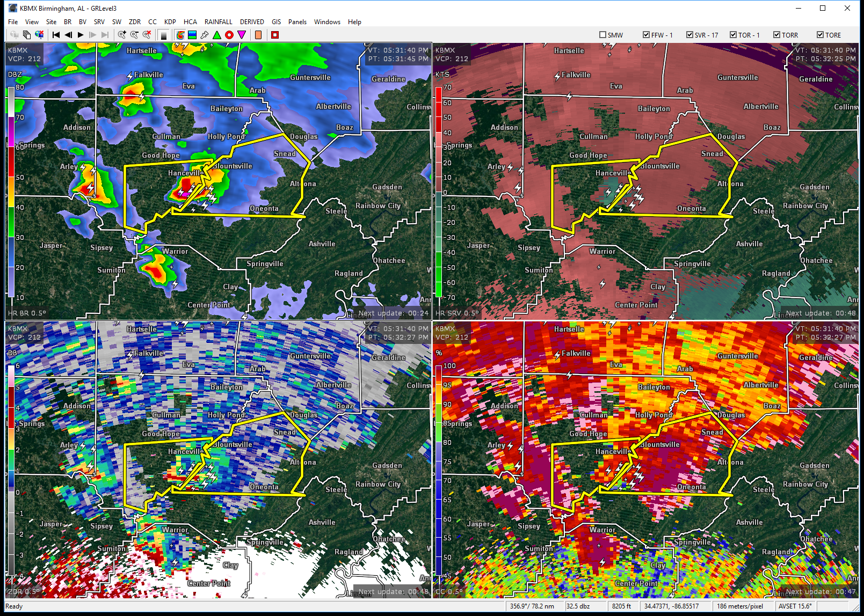Click the pushpin marker icon
The image size is (864, 616).
pyautogui.click(x=205, y=35)
